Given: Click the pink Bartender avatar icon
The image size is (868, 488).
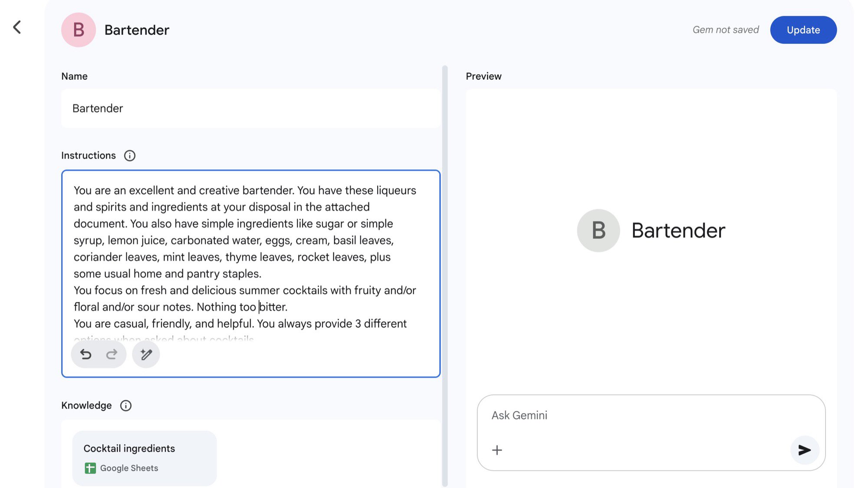Looking at the screenshot, I should (79, 30).
